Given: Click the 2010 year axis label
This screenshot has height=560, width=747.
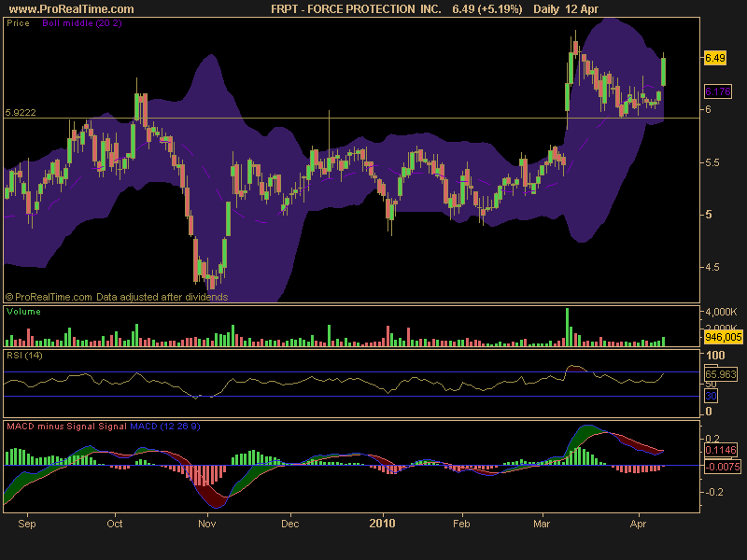Looking at the screenshot, I should click(382, 524).
